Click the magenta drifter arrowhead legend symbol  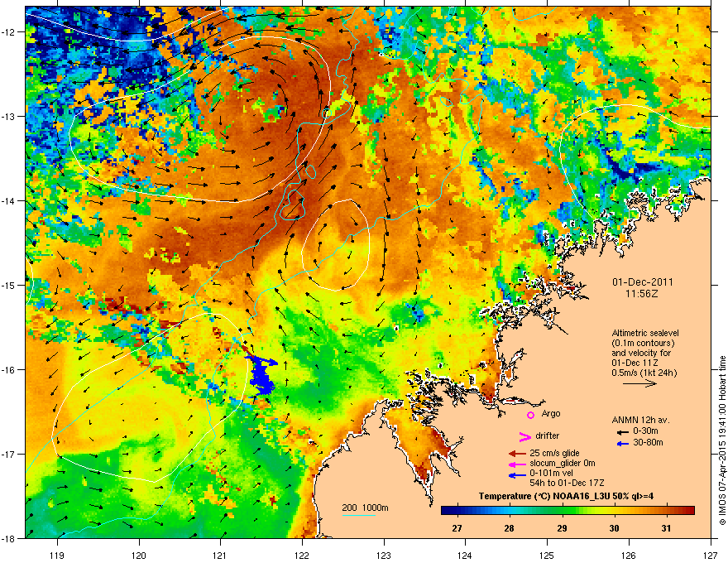(524, 436)
